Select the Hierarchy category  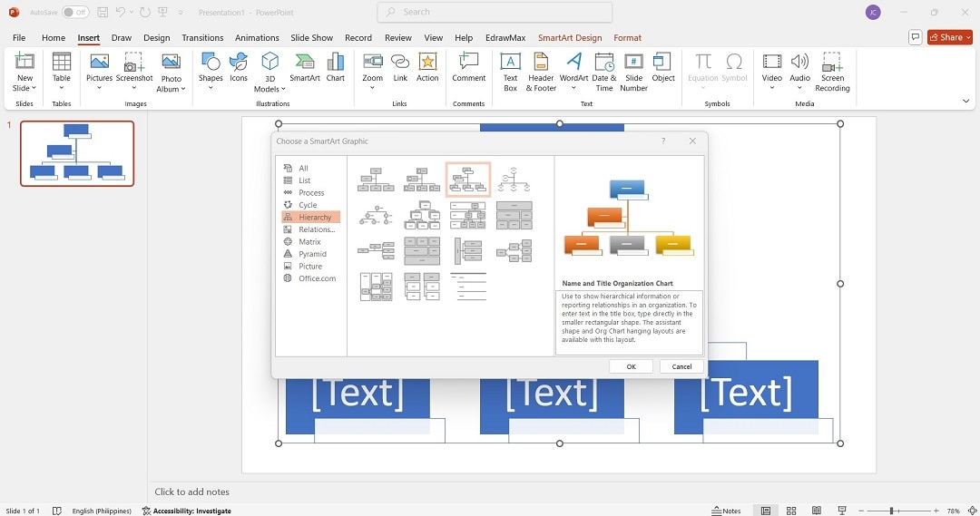click(310, 217)
